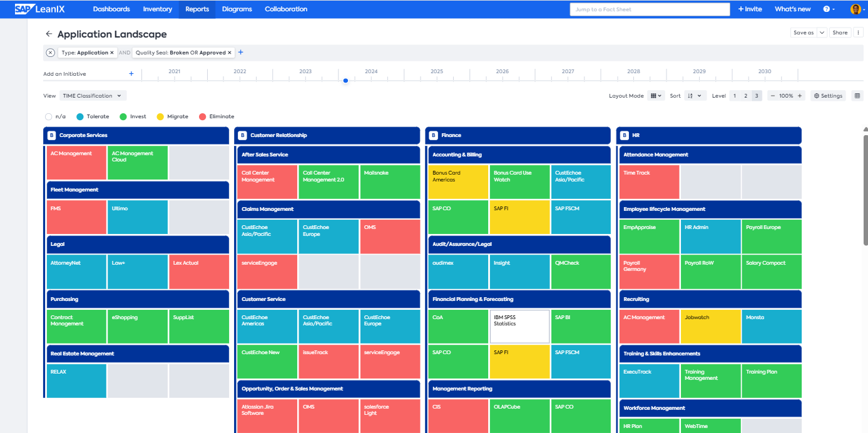Click the Share button
Screen dimensions: 868x433
(840, 33)
